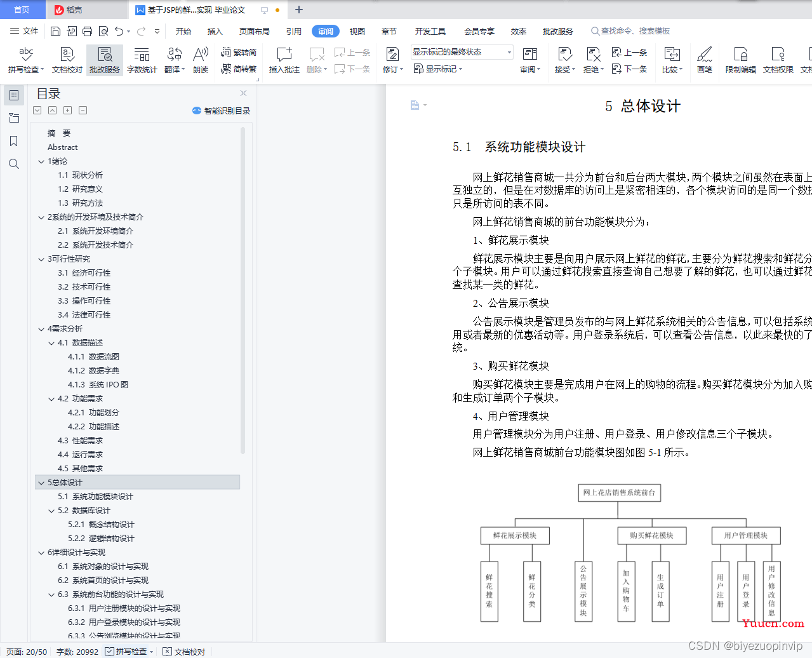Image resolution: width=812 pixels, height=658 pixels.
Task: Convert text with 简转繁
Action: [x=239, y=69]
